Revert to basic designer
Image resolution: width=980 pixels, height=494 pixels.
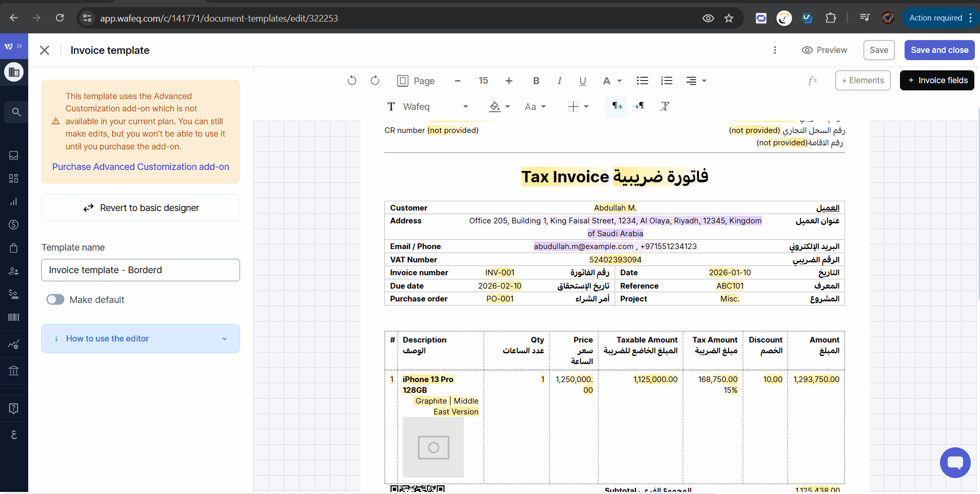141,208
